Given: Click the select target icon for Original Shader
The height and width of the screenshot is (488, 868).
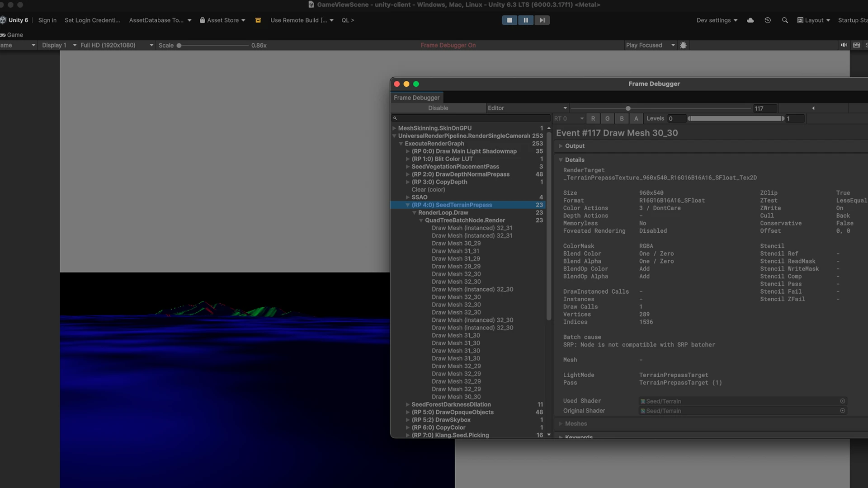Looking at the screenshot, I should [842, 411].
